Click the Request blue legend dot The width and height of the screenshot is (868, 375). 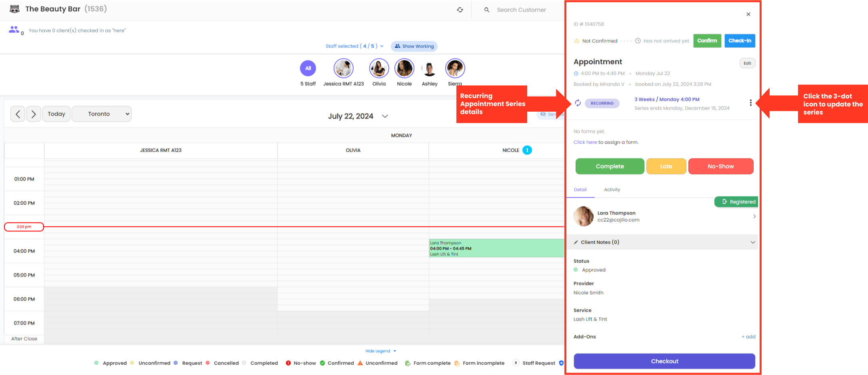(176, 363)
